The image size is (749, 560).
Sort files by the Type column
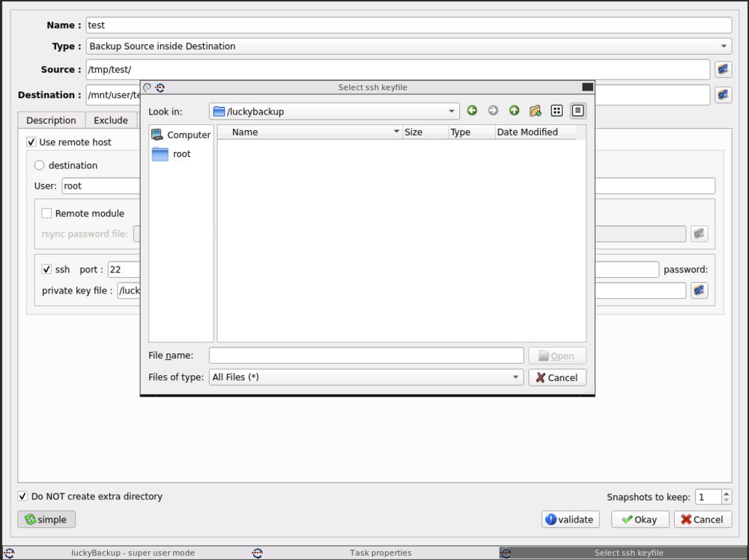[x=471, y=133]
